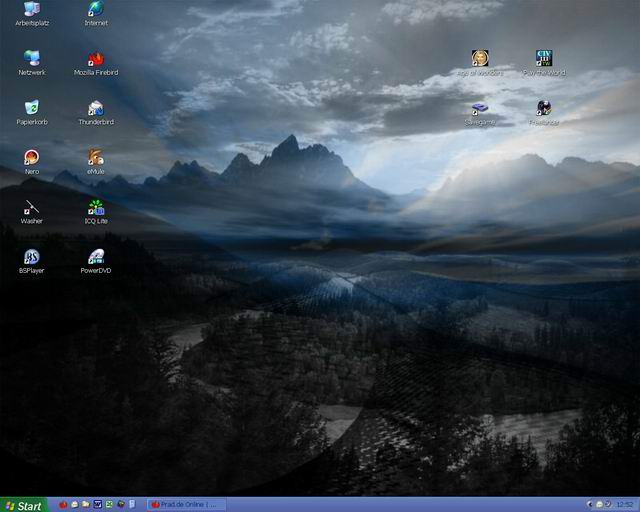The height and width of the screenshot is (512, 640).
Task: Click the BSPlayer desktop icon
Action: [31, 256]
